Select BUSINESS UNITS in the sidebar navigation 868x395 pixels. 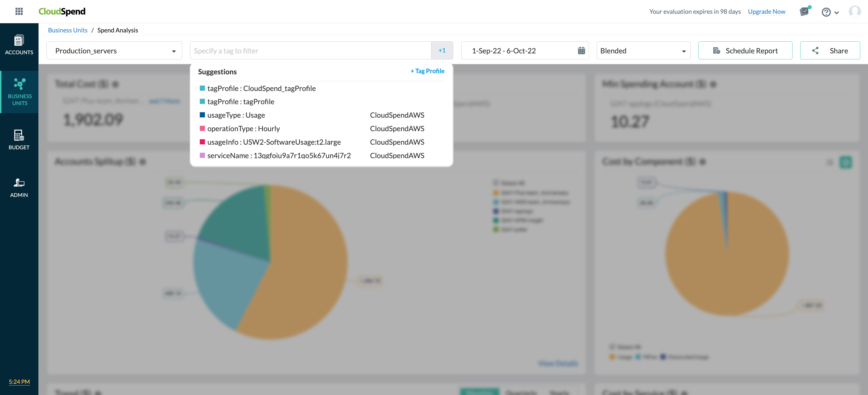(20, 91)
